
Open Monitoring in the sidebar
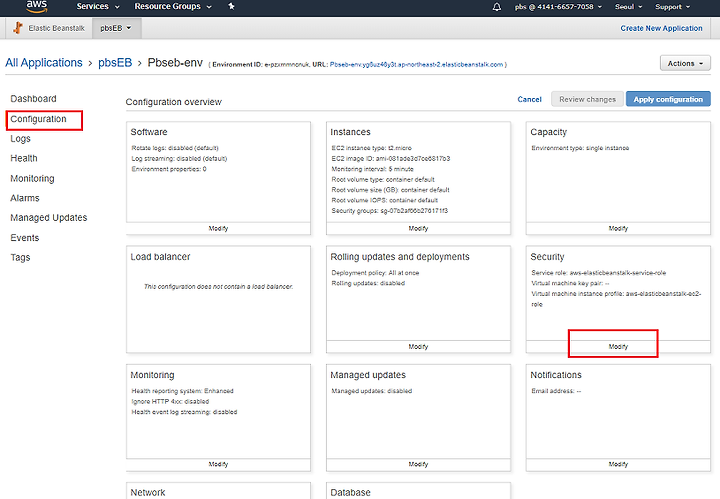[x=32, y=179]
